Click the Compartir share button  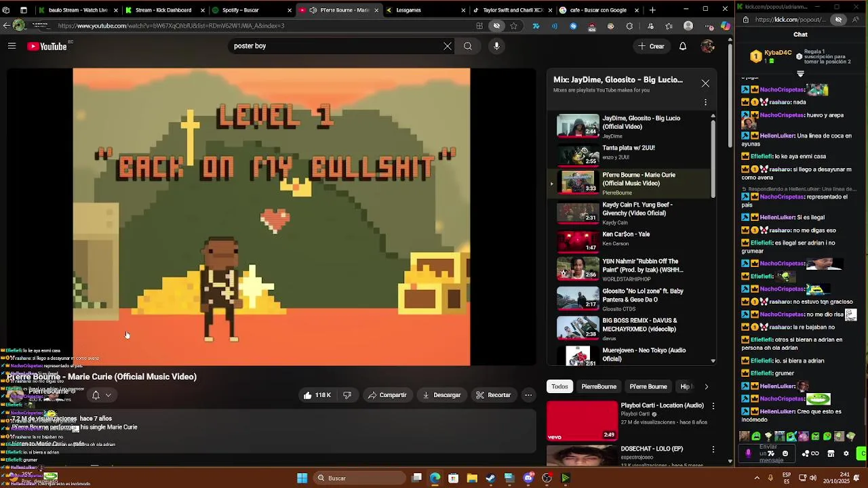click(387, 395)
